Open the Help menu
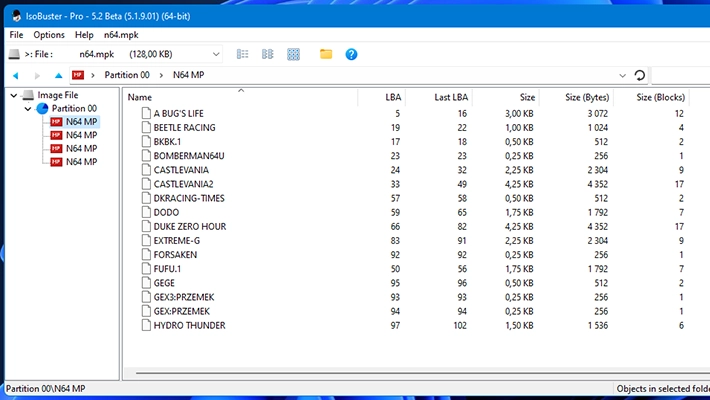Image resolution: width=710 pixels, height=400 pixels. [84, 35]
